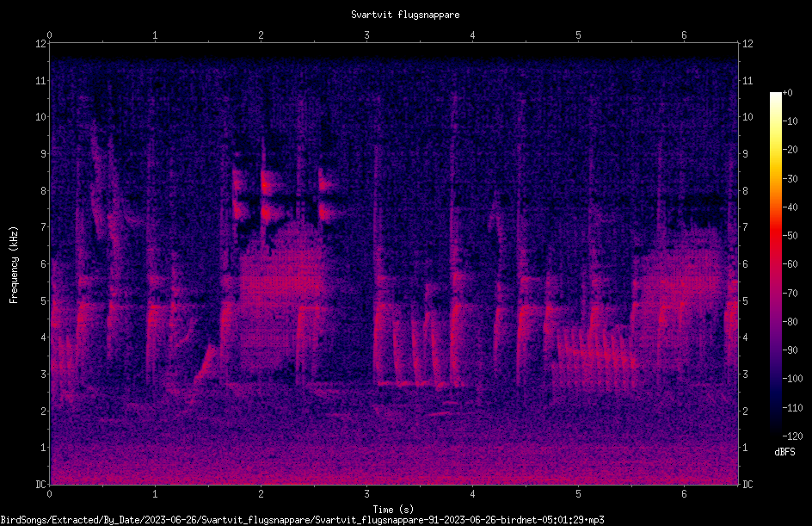Click the '3' tick on bottom time axis

point(366,494)
